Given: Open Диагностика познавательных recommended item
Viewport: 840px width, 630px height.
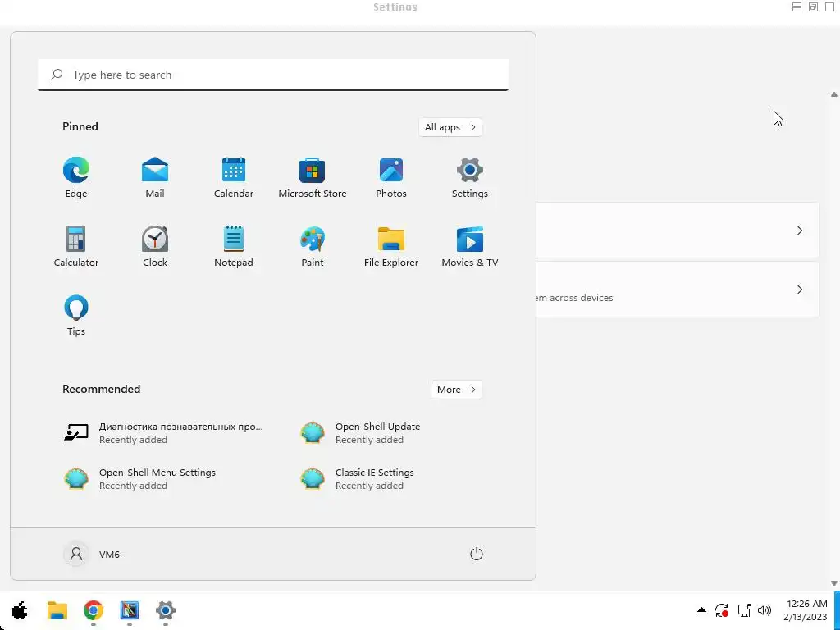Looking at the screenshot, I should pyautogui.click(x=164, y=433).
